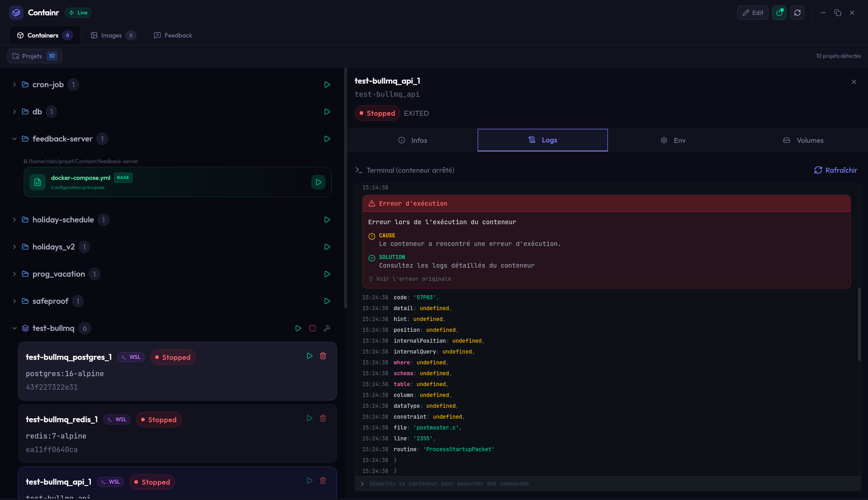Switch to the Images tab
Image resolution: width=868 pixels, height=500 pixels.
coord(113,35)
